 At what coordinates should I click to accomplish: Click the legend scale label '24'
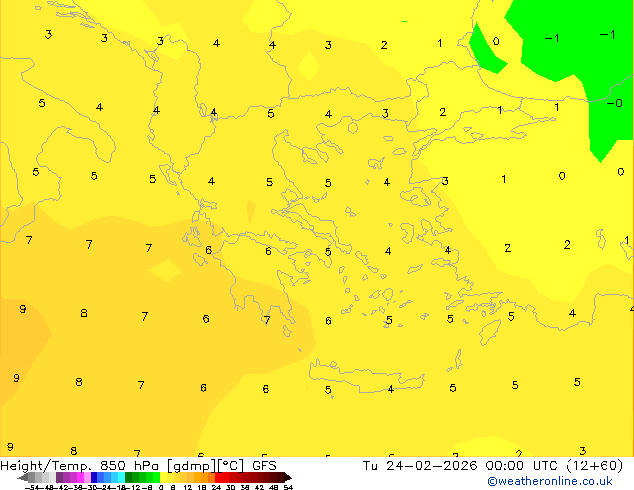click(x=216, y=487)
